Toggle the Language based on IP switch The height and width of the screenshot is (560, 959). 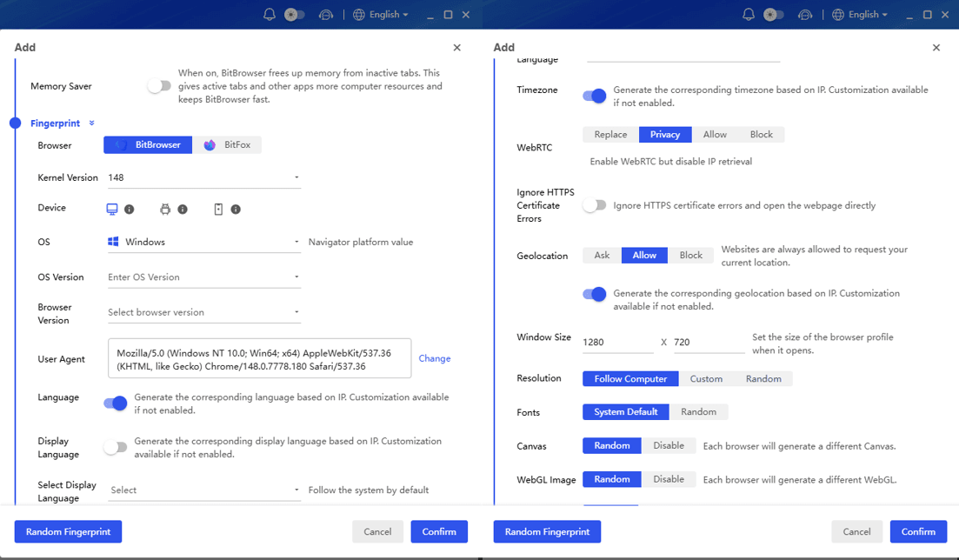[115, 403]
